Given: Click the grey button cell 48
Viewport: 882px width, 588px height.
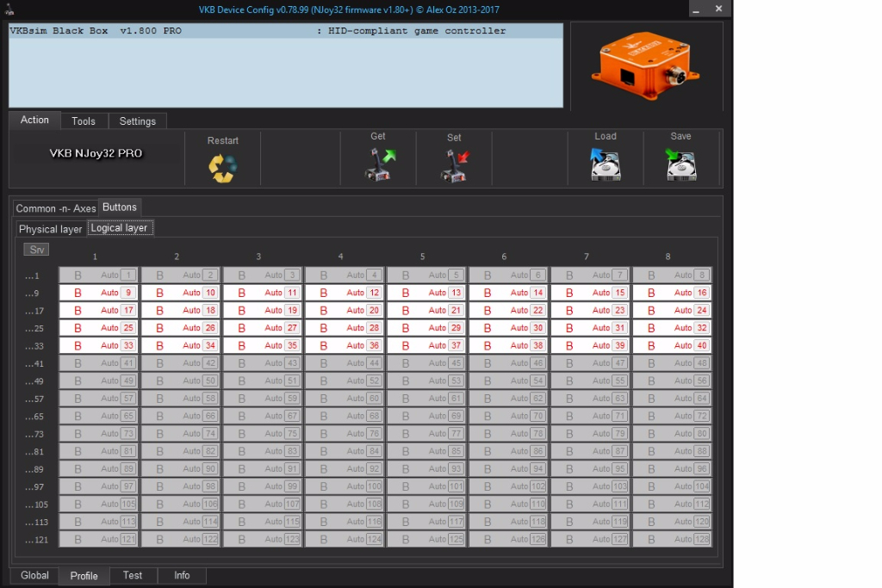Looking at the screenshot, I should tap(672, 363).
